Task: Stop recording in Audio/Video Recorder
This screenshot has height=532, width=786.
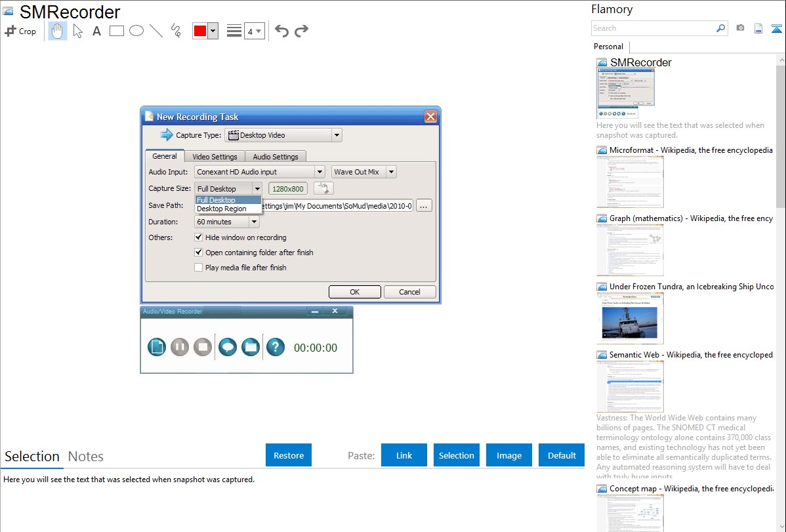Action: tap(203, 347)
